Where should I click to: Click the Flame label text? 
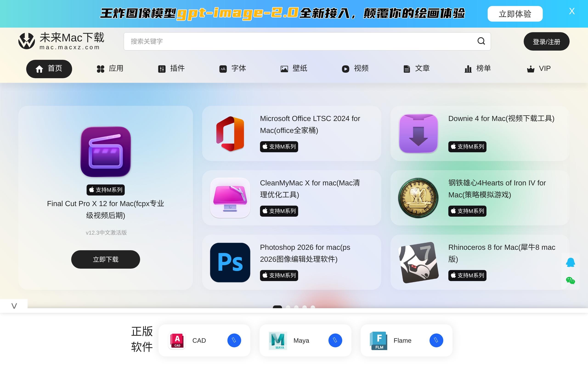(402, 340)
